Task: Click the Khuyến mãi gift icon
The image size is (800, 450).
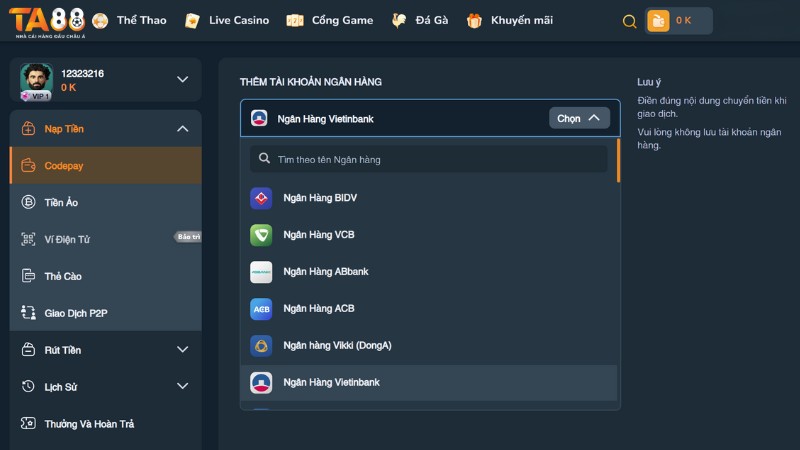Action: (x=474, y=21)
